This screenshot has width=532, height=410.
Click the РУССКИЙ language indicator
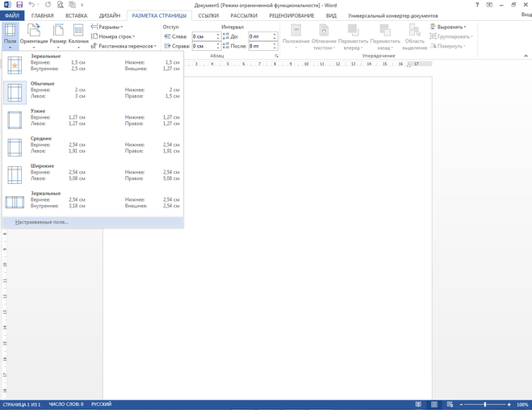tap(101, 404)
